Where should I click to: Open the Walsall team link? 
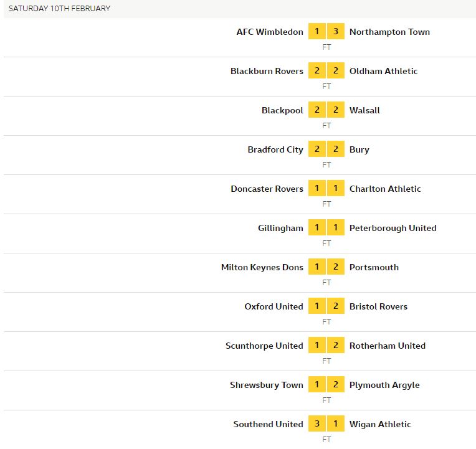click(x=364, y=110)
